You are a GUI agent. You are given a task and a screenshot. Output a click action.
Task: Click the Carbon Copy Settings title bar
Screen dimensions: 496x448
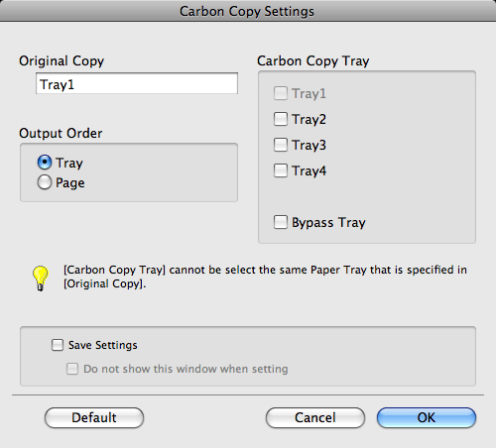(x=247, y=11)
